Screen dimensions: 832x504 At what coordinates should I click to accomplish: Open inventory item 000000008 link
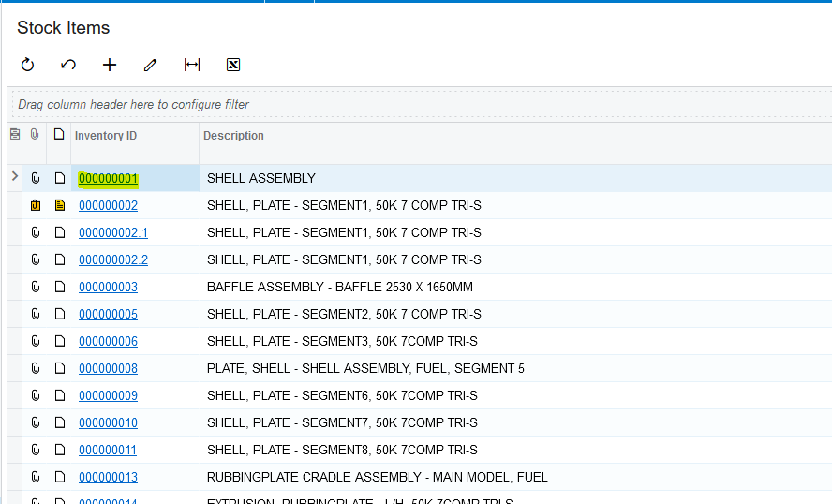pos(108,368)
